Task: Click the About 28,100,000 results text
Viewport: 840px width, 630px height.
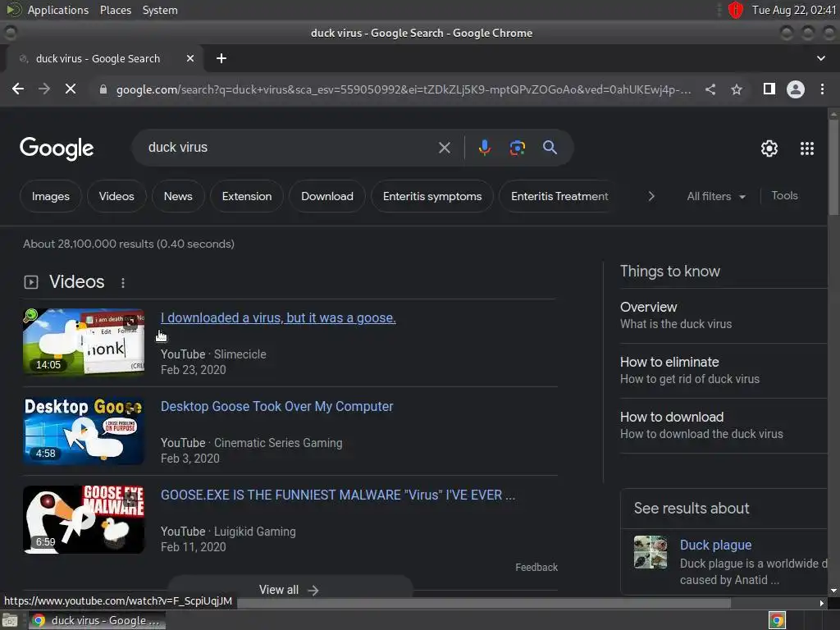Action: (x=129, y=244)
